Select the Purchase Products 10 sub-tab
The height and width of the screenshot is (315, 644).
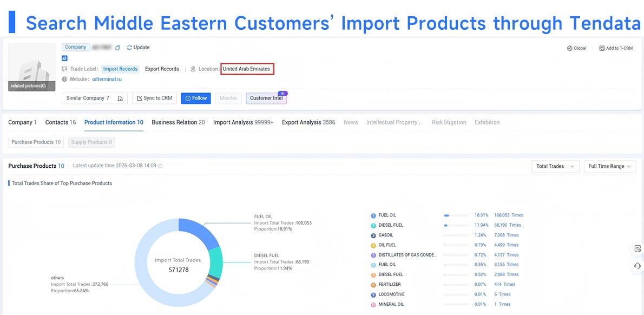(x=36, y=142)
